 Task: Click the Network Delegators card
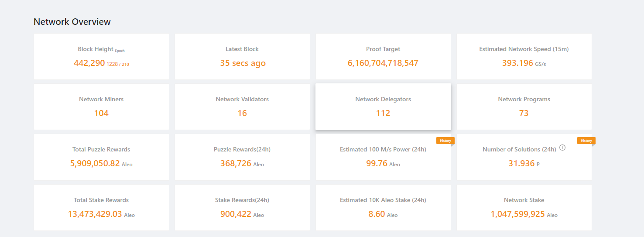pyautogui.click(x=383, y=107)
